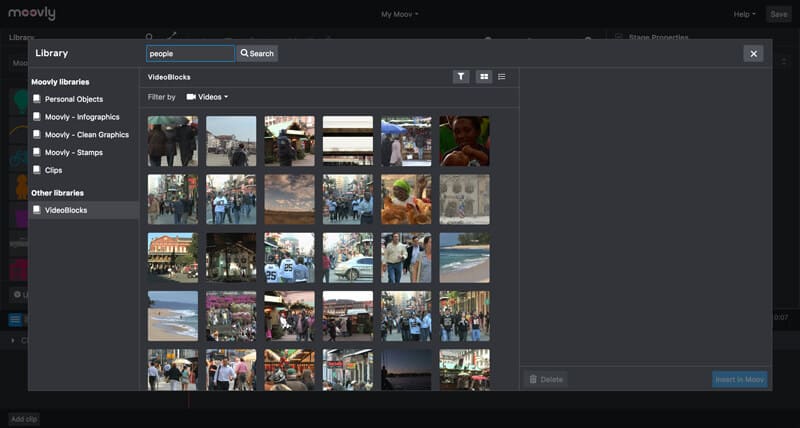Click the filter funnel icon
This screenshot has width=800, height=428.
(461, 77)
